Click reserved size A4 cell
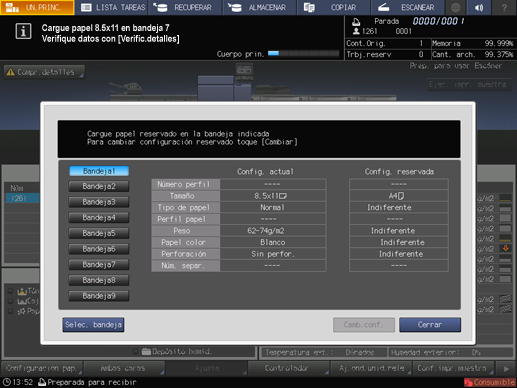 click(399, 196)
